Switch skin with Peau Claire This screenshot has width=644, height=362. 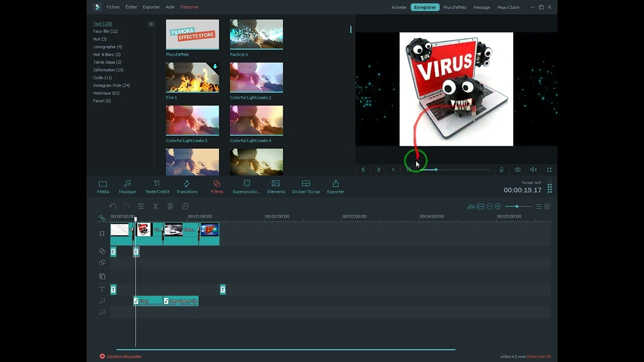[x=508, y=7]
